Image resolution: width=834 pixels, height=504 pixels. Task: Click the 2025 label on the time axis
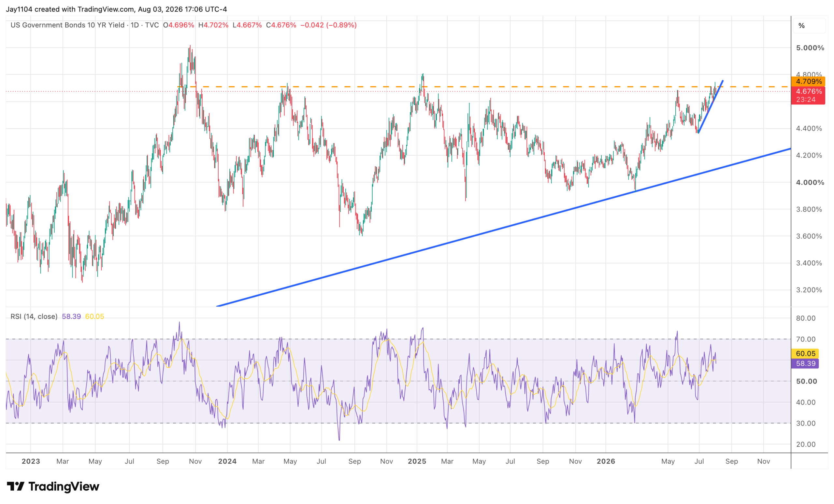[x=417, y=461]
